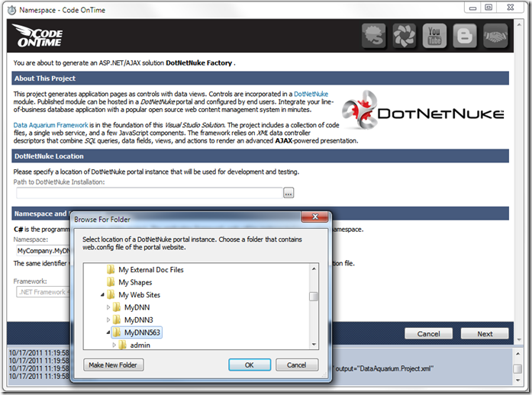Screen dimensions: 532x395
Task: Select the MyDNN folder
Action: click(137, 307)
